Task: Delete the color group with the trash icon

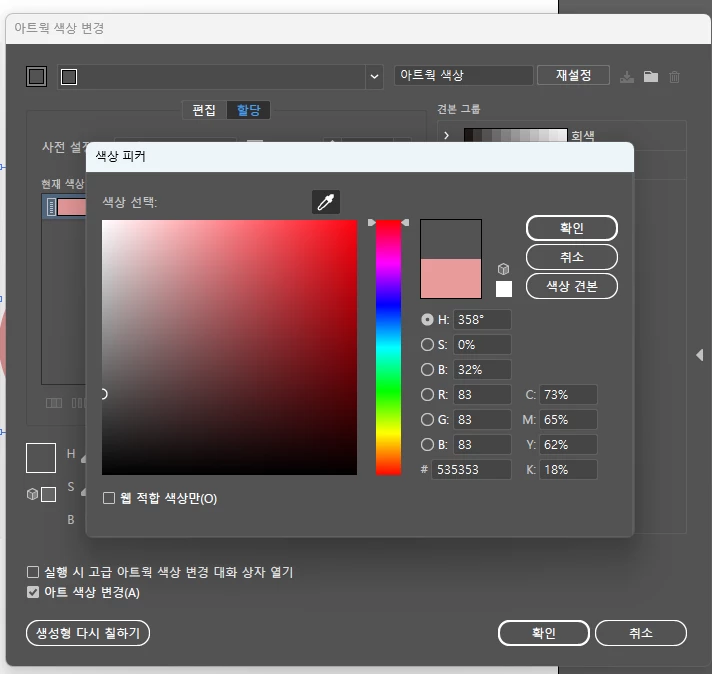Action: point(674,77)
